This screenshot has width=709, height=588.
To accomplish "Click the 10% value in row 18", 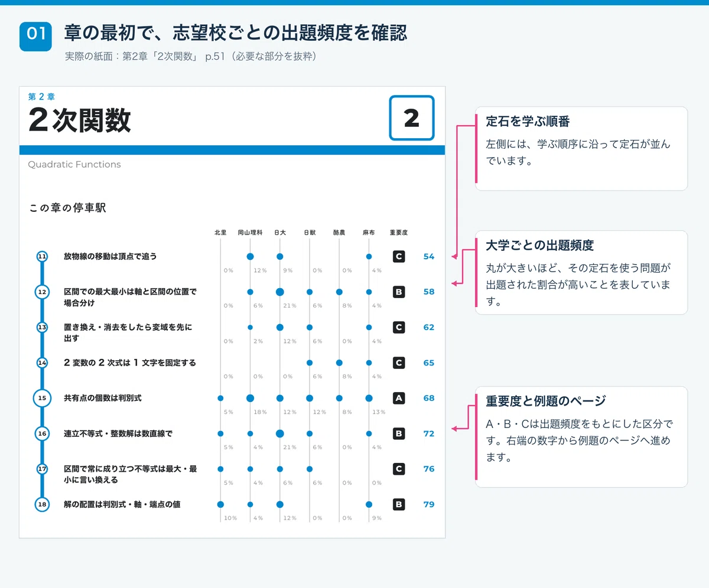I will [230, 518].
